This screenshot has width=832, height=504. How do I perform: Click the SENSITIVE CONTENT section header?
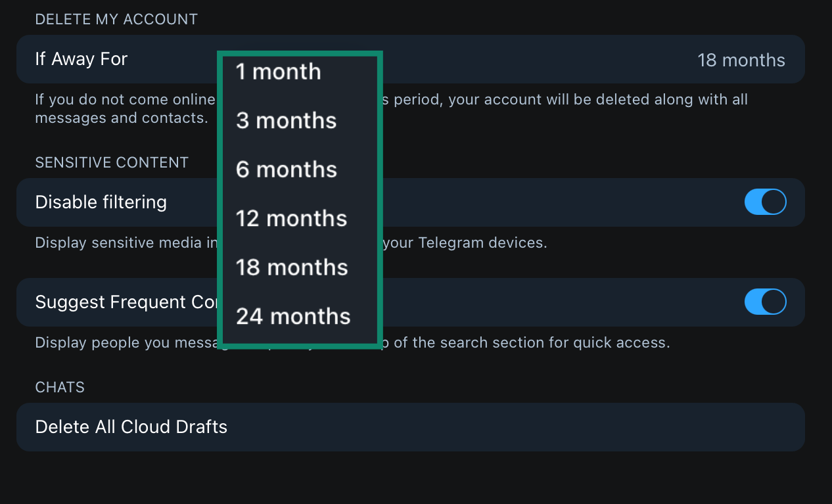(112, 162)
